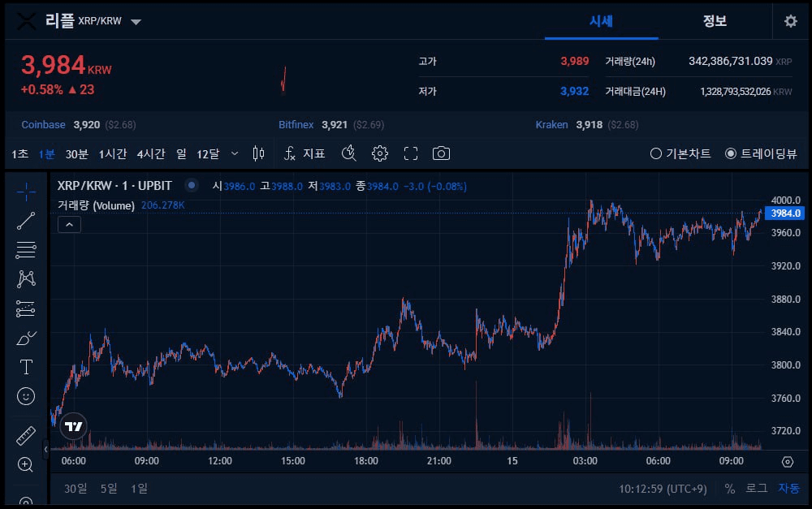Open the Kraken price link
This screenshot has height=509, width=812.
(x=551, y=125)
